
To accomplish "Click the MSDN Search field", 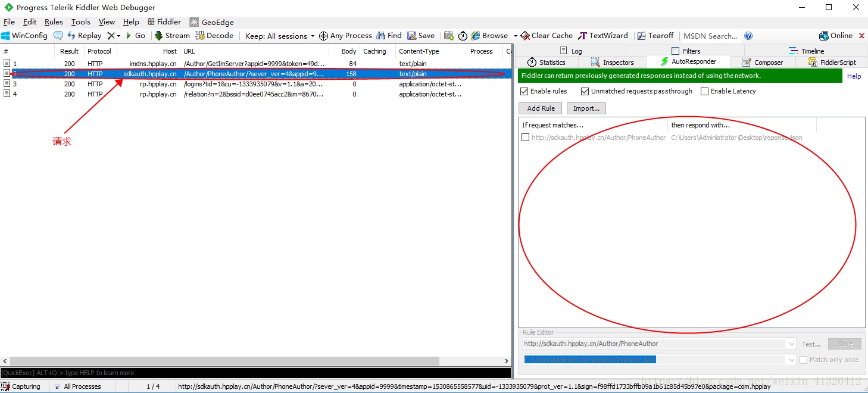I will (x=711, y=36).
